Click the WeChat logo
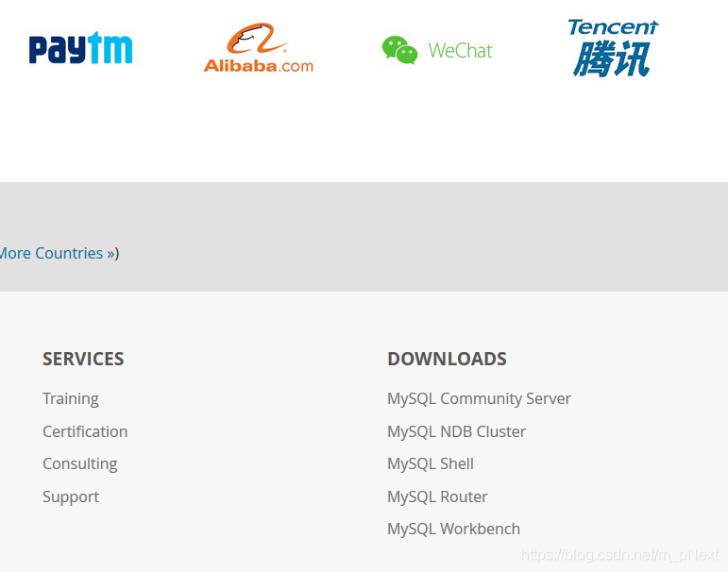 click(x=437, y=50)
